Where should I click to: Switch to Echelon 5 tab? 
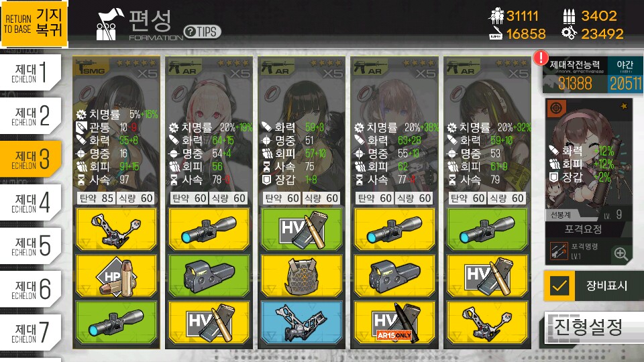[31, 246]
